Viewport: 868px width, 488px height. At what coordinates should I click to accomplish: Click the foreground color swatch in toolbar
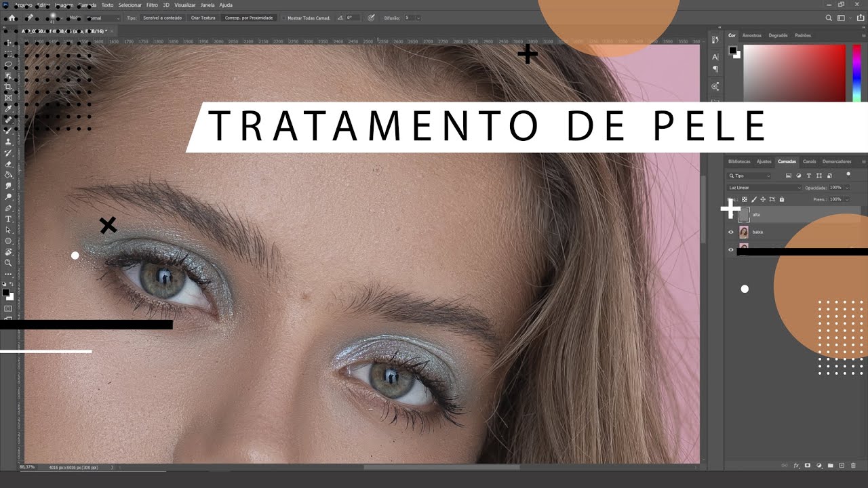(x=5, y=292)
